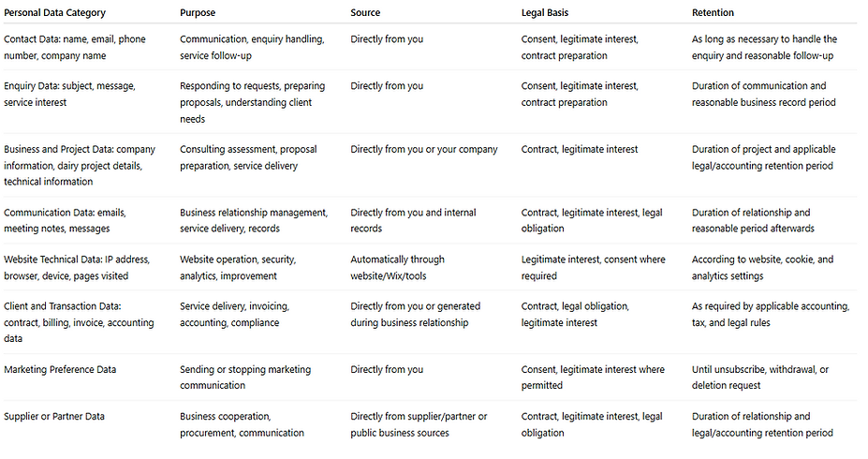The image size is (868, 459).
Task: Click 'Legitimate interest, consent where required' cell
Action: tap(593, 267)
